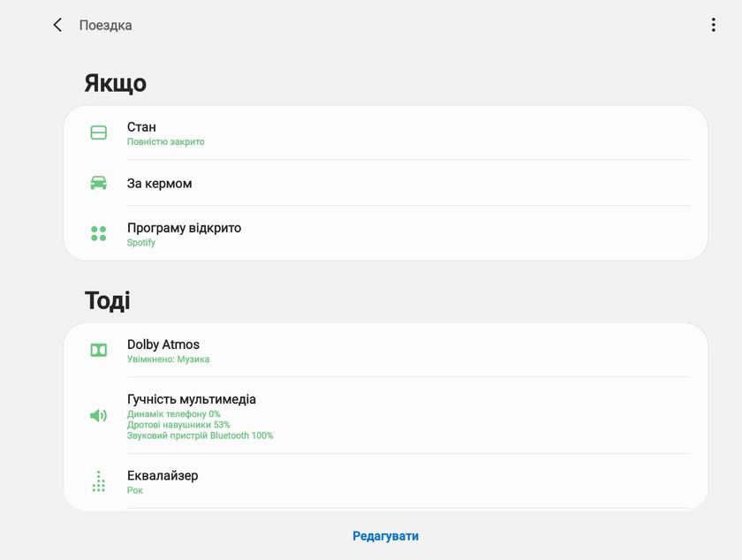Click the four-dot app icon for Програму відкрито
The height and width of the screenshot is (560, 742).
tap(99, 233)
